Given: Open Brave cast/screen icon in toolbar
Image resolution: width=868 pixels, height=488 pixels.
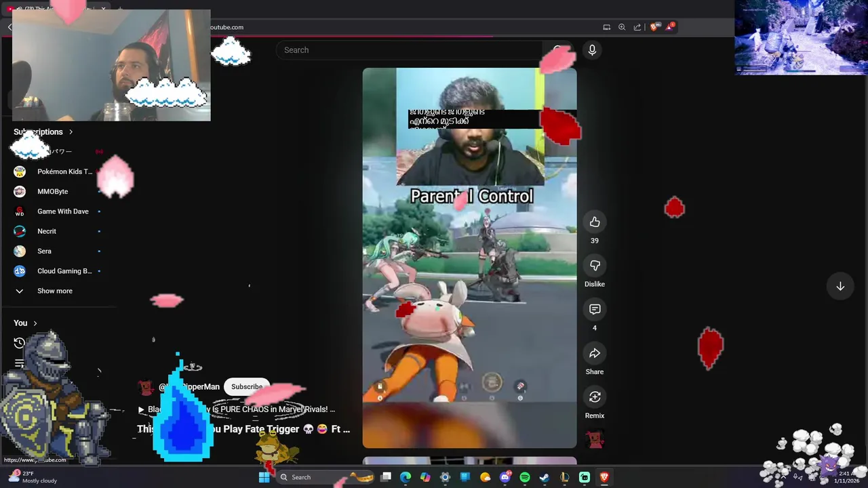Looking at the screenshot, I should click(x=606, y=27).
